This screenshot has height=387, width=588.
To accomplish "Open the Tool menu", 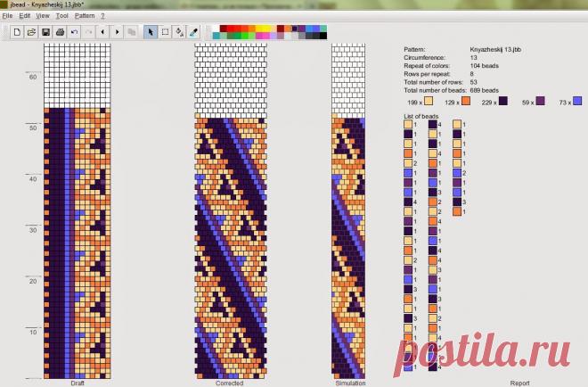I will click(x=62, y=16).
